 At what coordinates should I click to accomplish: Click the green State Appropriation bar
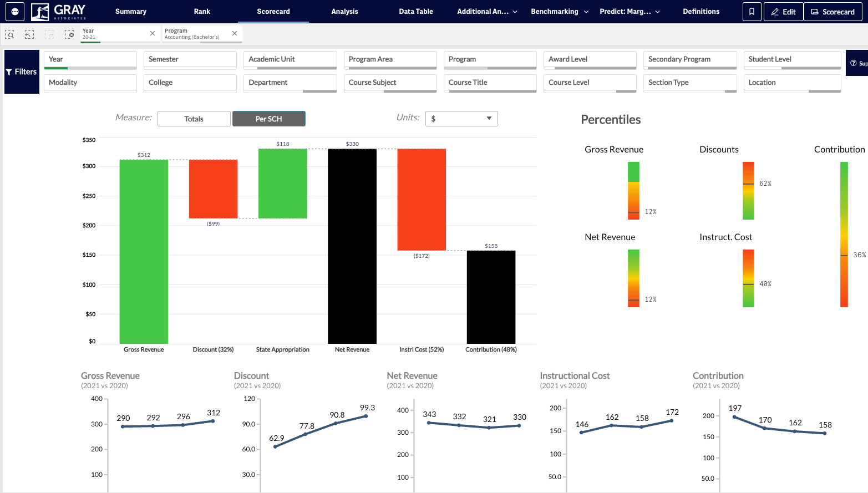pyautogui.click(x=283, y=184)
